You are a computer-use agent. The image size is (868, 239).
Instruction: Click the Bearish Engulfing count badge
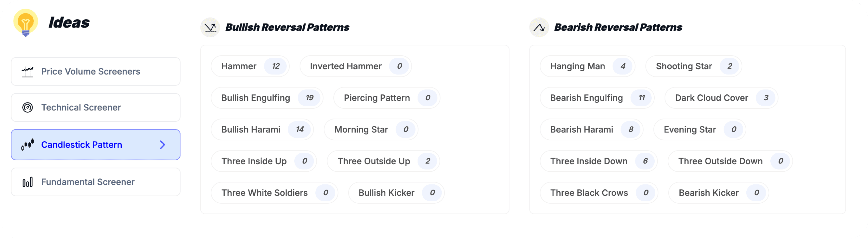(x=642, y=98)
